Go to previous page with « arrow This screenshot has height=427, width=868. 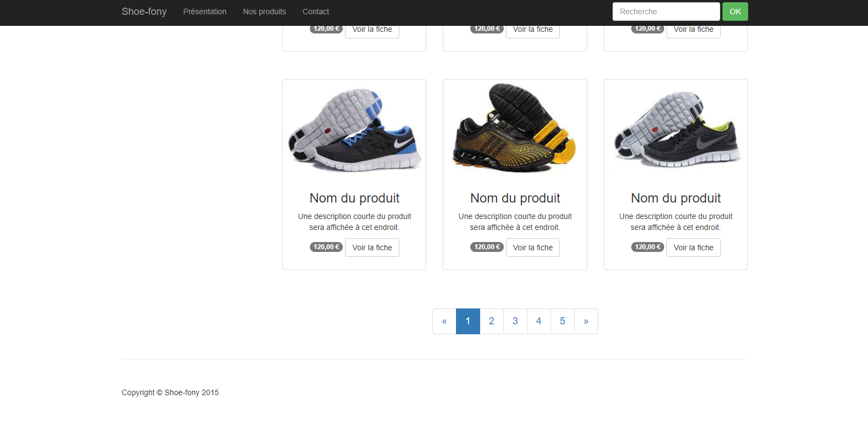click(444, 321)
